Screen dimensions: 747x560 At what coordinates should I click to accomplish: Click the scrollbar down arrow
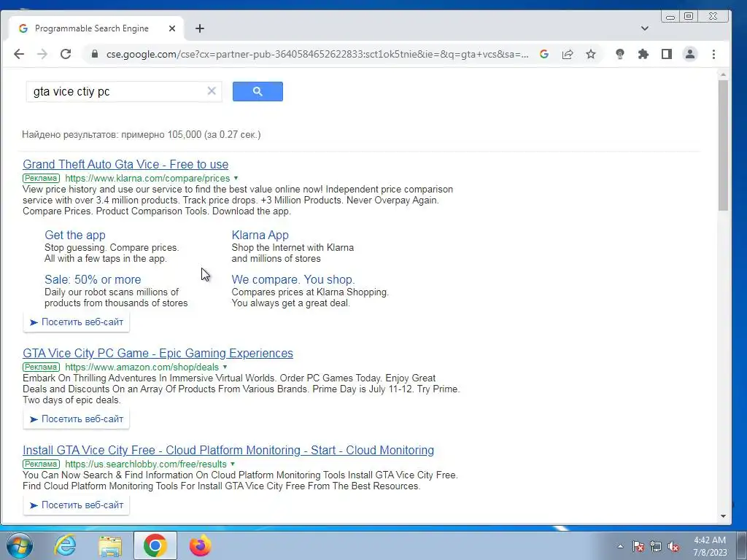tap(723, 516)
